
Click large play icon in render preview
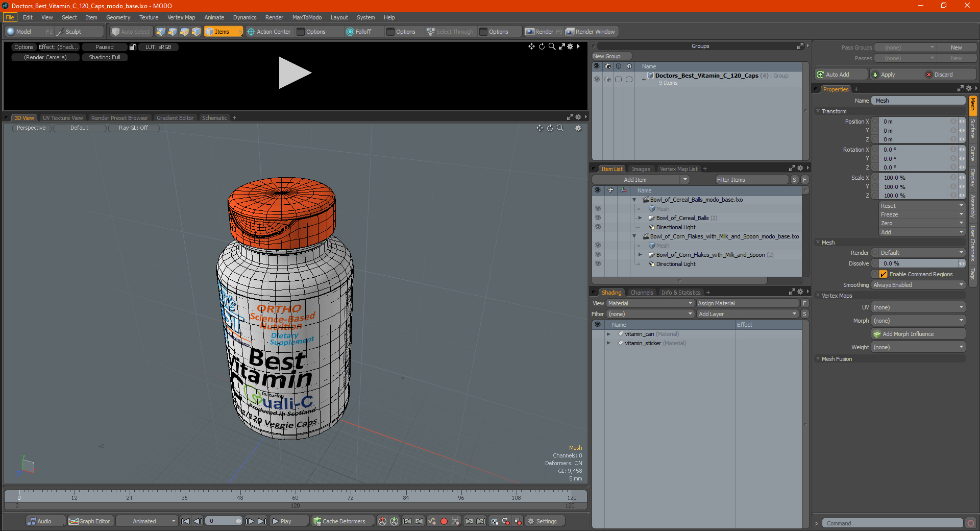[295, 73]
